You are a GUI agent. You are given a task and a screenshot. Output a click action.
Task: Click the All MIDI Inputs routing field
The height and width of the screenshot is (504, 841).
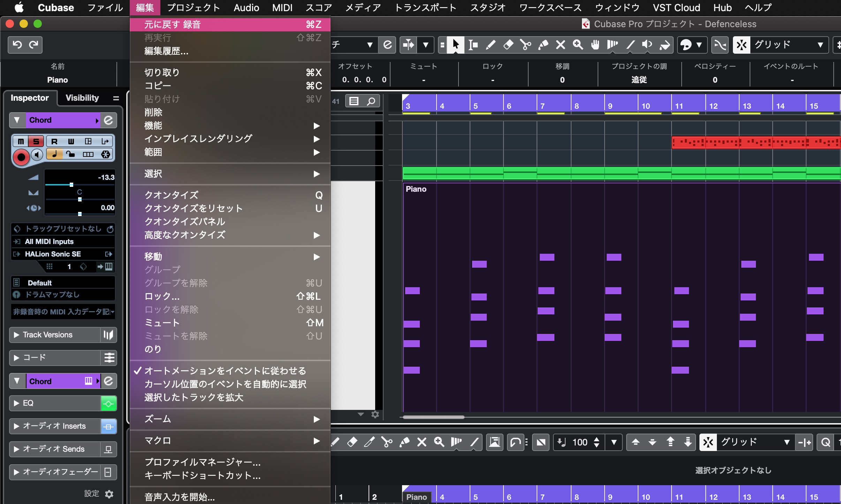click(x=63, y=242)
